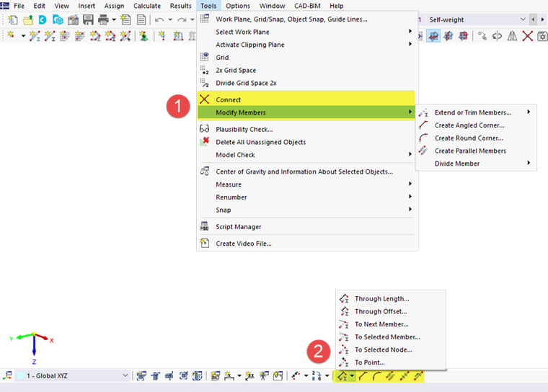Choose To Selected Node option
This screenshot has height=392, width=548.
390,349
